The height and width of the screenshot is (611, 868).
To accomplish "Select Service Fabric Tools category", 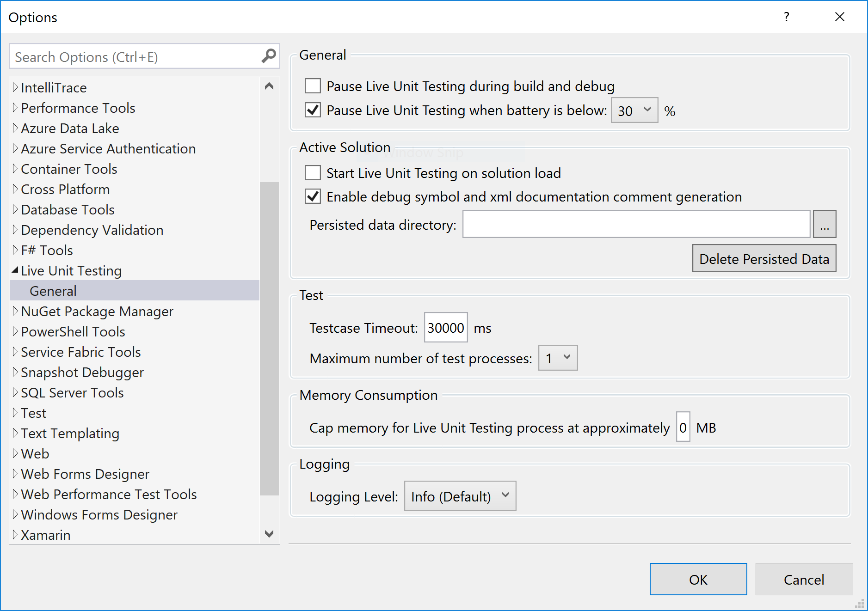I will [81, 352].
